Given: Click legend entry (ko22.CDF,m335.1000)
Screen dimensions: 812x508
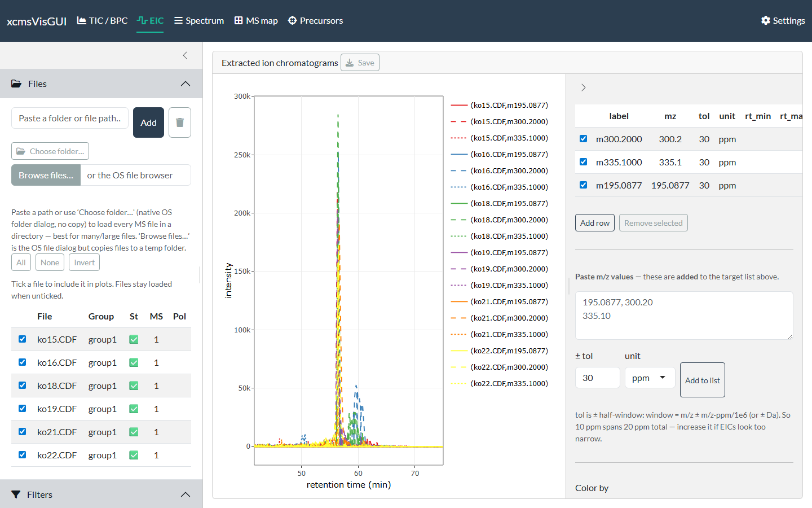Looking at the screenshot, I should point(509,383).
